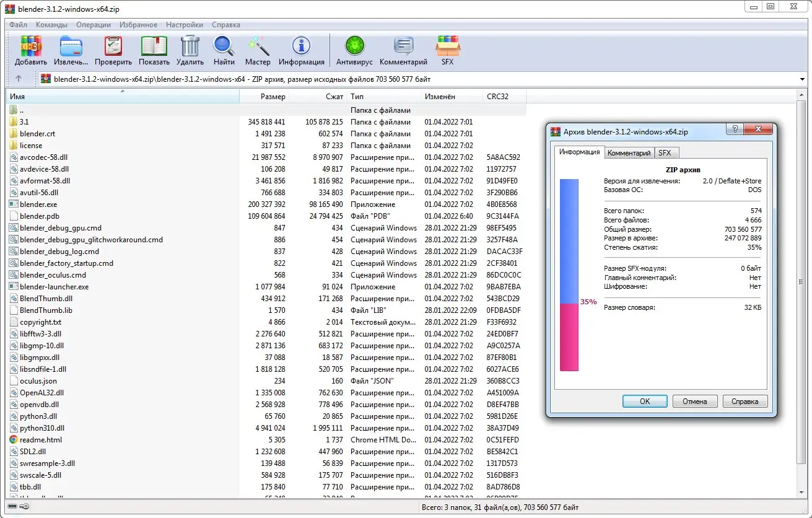Switch to the Комментарий tab in dialog

click(629, 153)
